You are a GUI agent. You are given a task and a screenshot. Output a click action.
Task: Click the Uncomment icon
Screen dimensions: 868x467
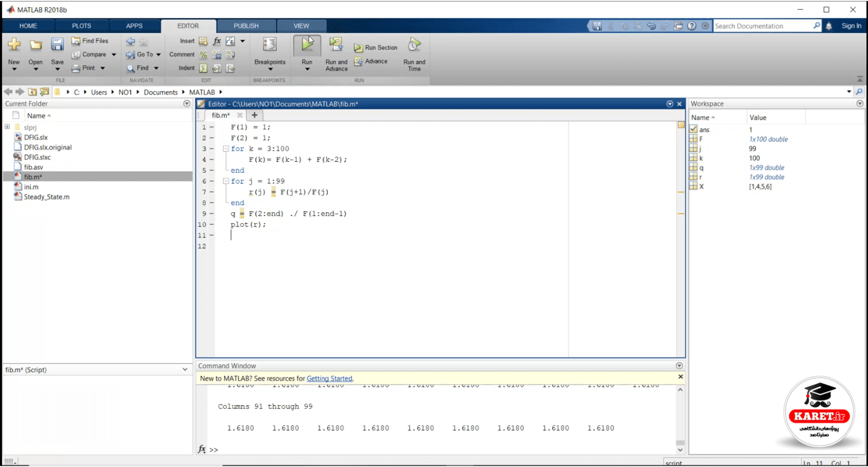[217, 55]
